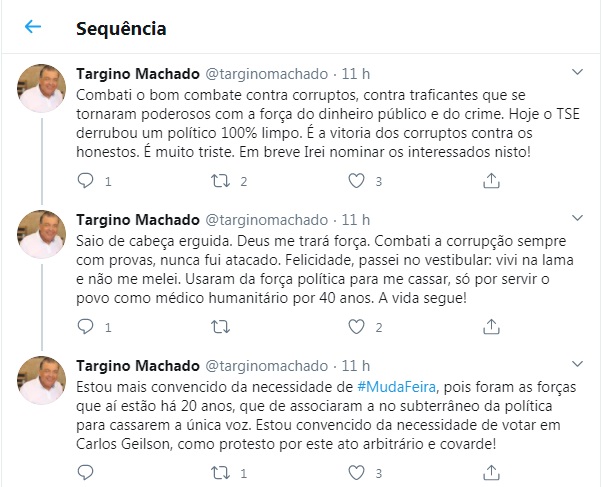Open the first tweet's options chevron
The width and height of the screenshot is (602, 487).
click(x=576, y=73)
